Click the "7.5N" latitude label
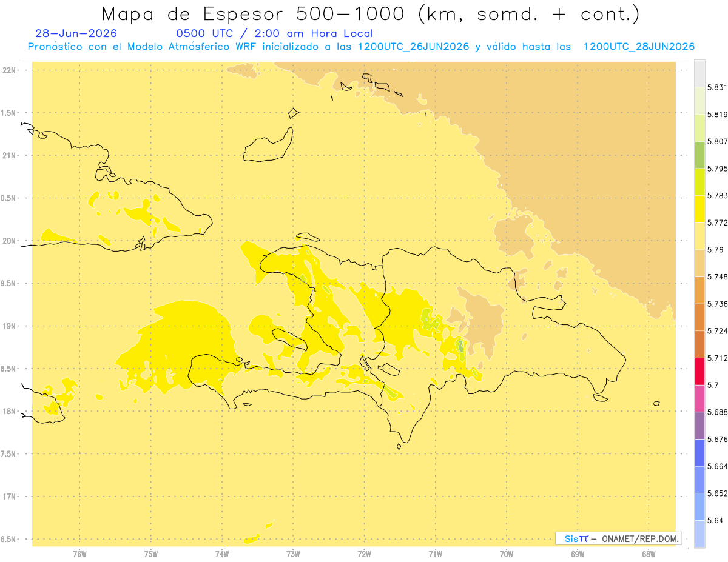Screen dimensions: 728x562 9,454
